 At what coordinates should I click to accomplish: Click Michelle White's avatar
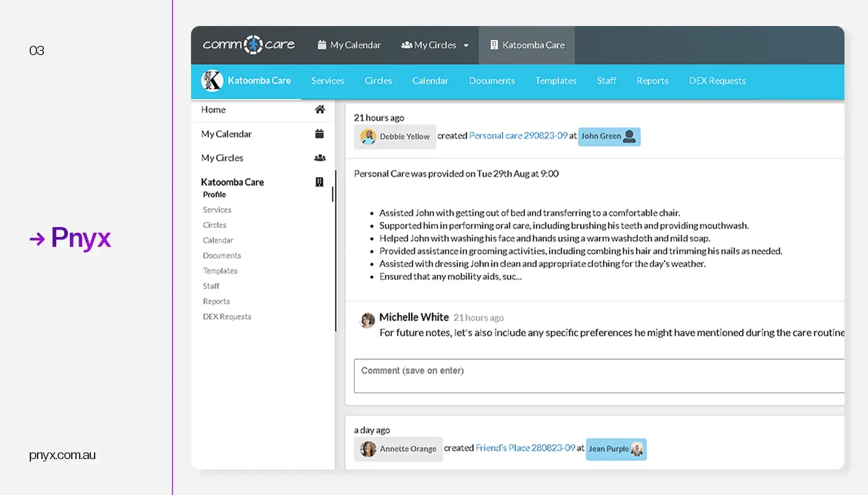pyautogui.click(x=367, y=320)
